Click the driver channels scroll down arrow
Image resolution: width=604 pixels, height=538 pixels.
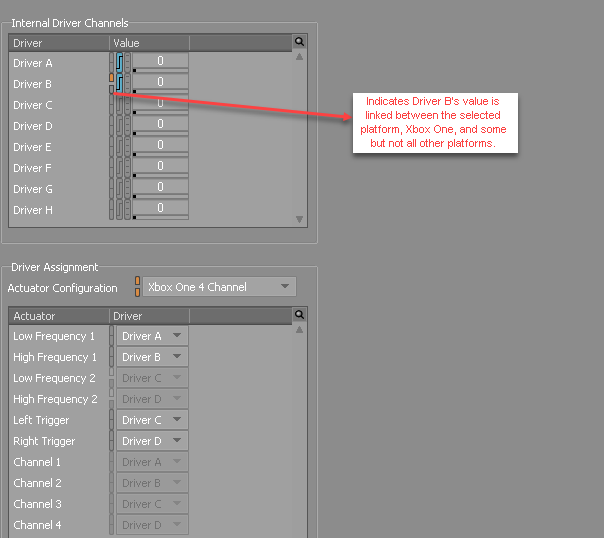tap(299, 219)
